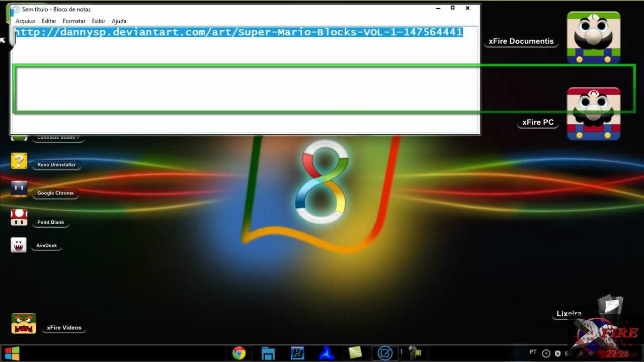Open the Lixeira recycle bin
This screenshot has height=362, width=644.
pos(611,304)
